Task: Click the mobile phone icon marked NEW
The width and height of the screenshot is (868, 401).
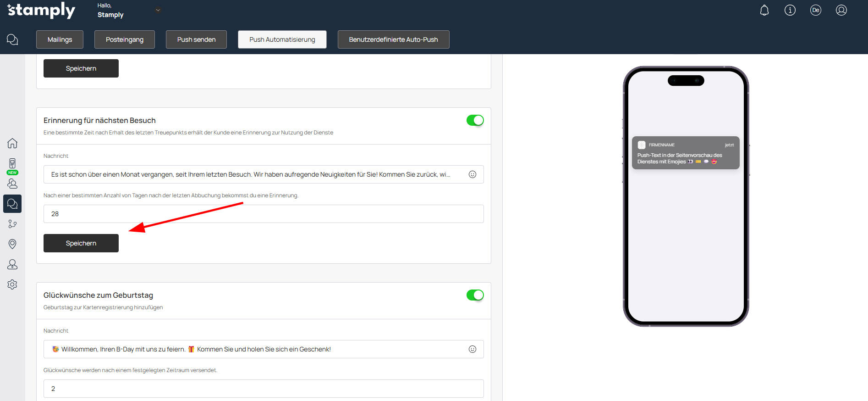Action: pos(12,164)
